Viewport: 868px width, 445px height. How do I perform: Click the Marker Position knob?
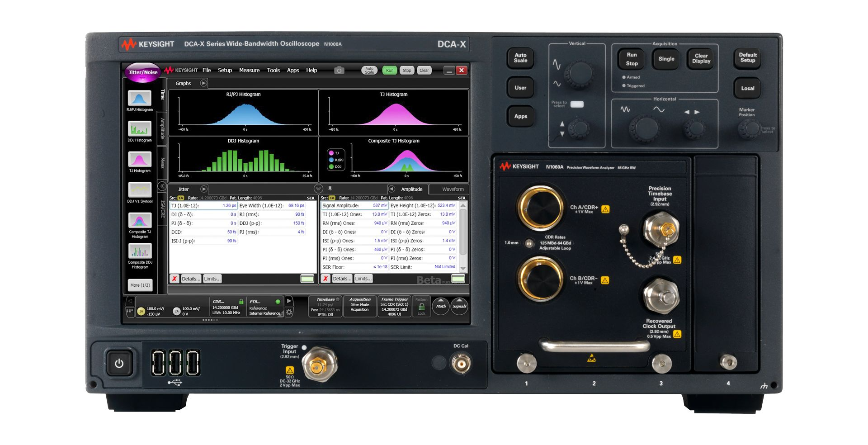[x=750, y=129]
